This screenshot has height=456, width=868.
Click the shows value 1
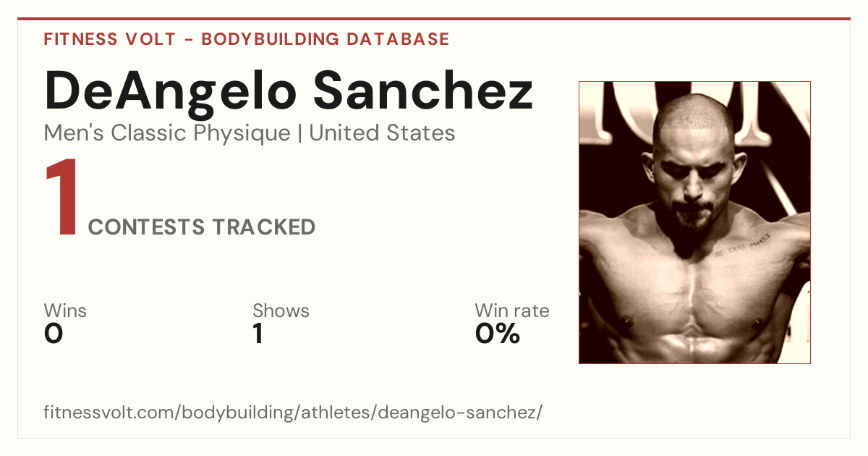tap(258, 334)
